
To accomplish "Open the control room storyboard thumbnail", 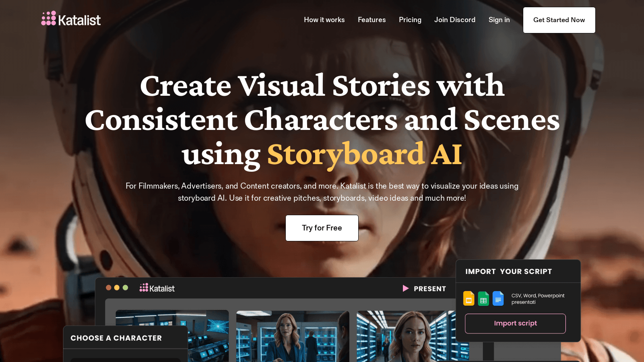I will tap(172, 336).
